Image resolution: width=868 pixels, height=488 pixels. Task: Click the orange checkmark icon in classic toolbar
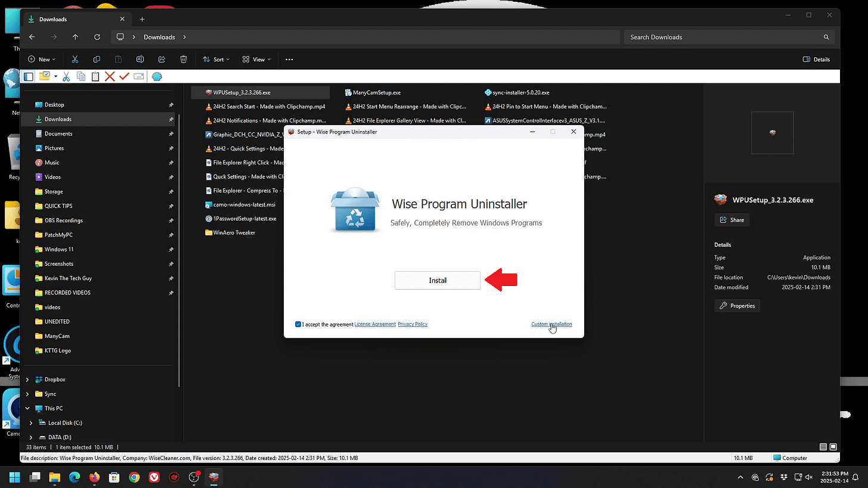coord(124,76)
